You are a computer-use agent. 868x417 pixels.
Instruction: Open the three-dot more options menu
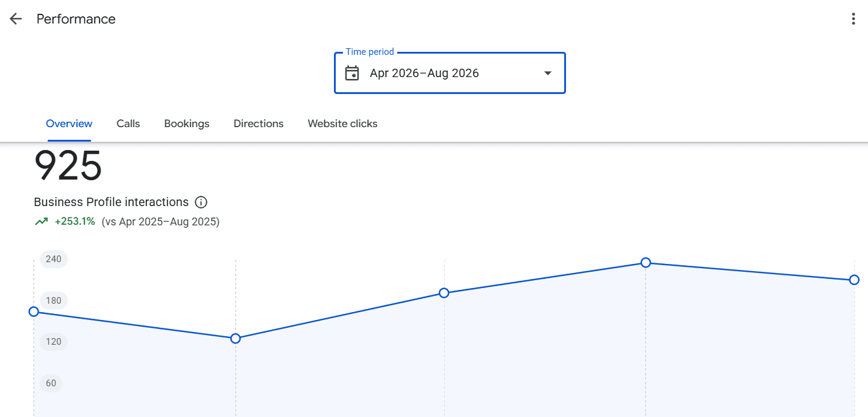(x=853, y=19)
